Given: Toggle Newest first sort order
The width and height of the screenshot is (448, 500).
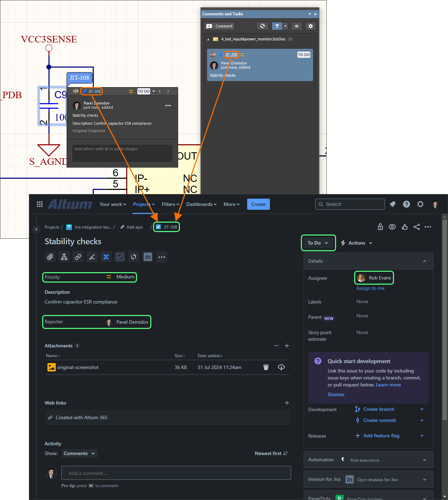Looking at the screenshot, I should 271,453.
